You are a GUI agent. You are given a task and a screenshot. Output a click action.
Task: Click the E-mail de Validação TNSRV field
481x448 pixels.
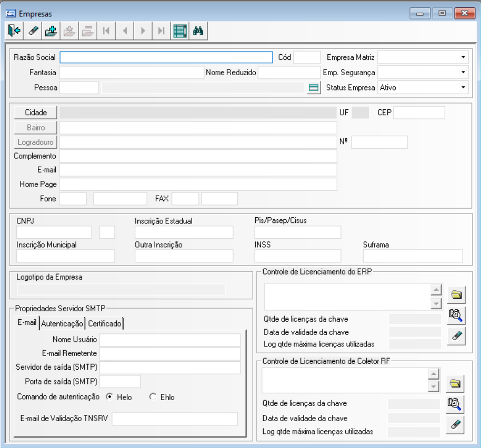pyautogui.click(x=175, y=419)
